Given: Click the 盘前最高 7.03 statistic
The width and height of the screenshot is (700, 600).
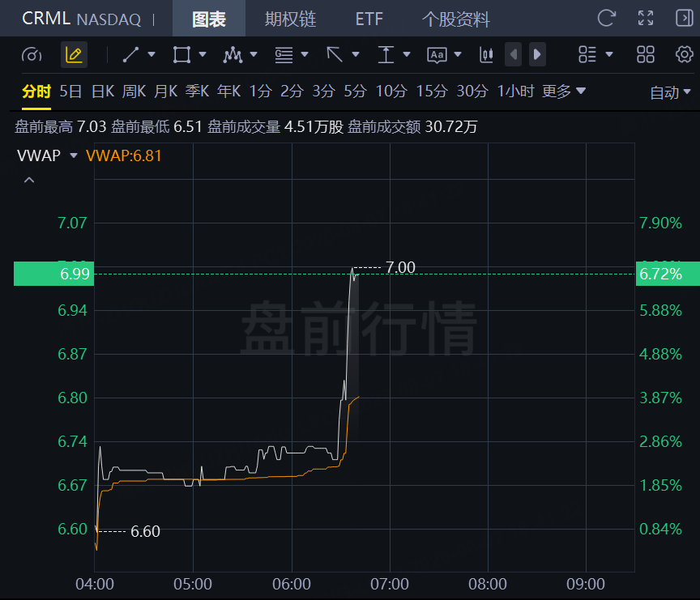Looking at the screenshot, I should pyautogui.click(x=61, y=126).
